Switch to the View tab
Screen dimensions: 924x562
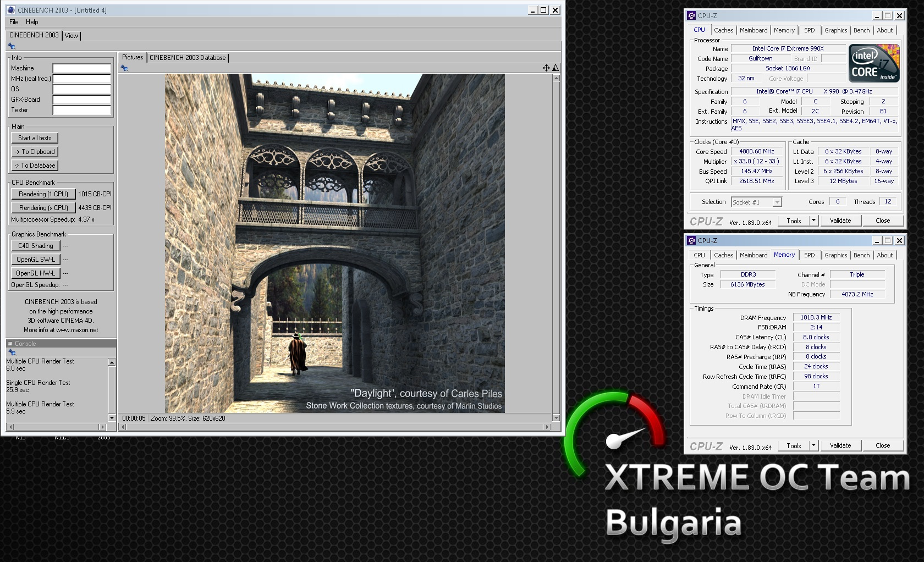click(71, 36)
